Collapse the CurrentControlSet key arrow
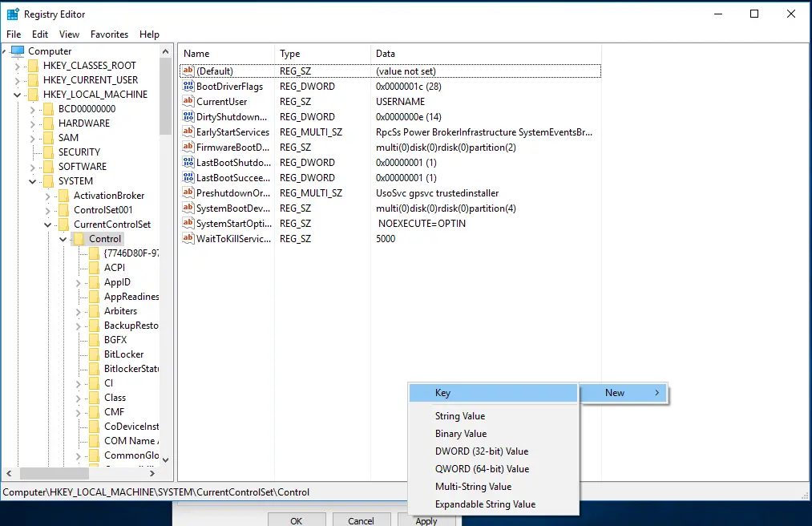 [x=47, y=225]
